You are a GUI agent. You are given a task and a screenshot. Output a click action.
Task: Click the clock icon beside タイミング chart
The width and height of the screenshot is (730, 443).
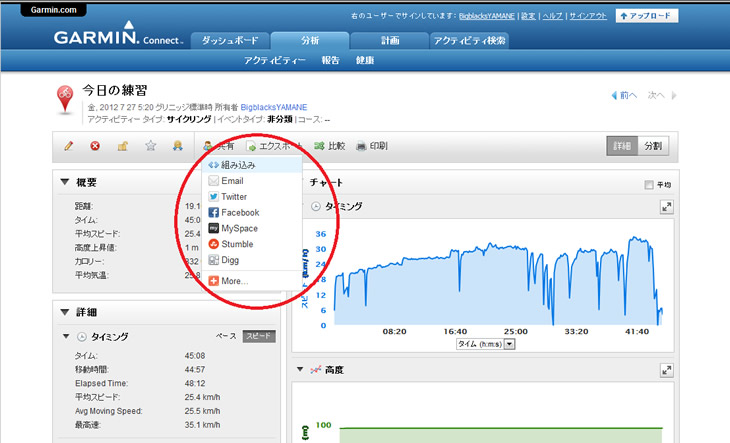point(316,206)
